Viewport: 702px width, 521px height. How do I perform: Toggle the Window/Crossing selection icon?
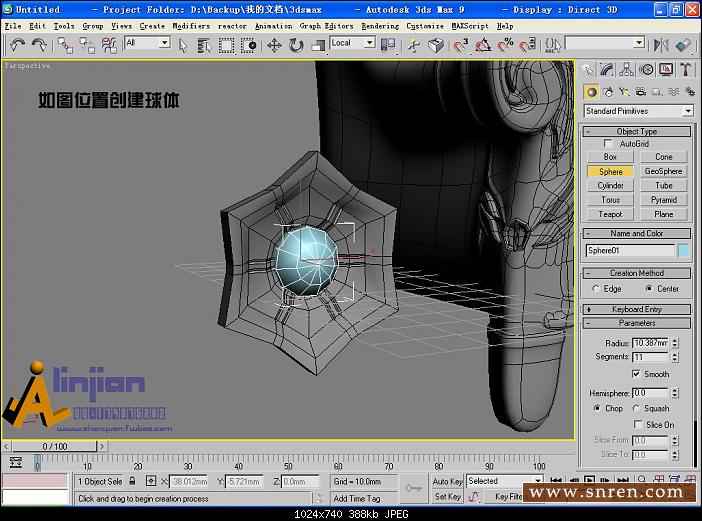pos(248,45)
